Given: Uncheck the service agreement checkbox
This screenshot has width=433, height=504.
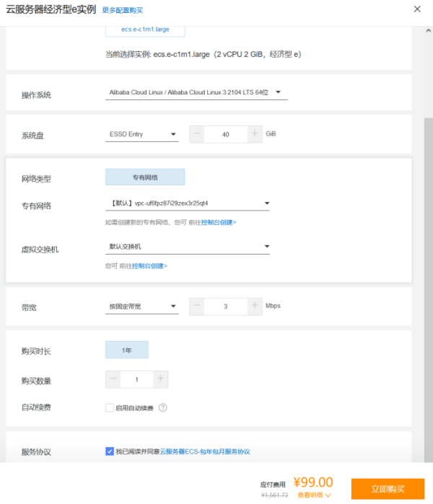Looking at the screenshot, I should tap(110, 451).
